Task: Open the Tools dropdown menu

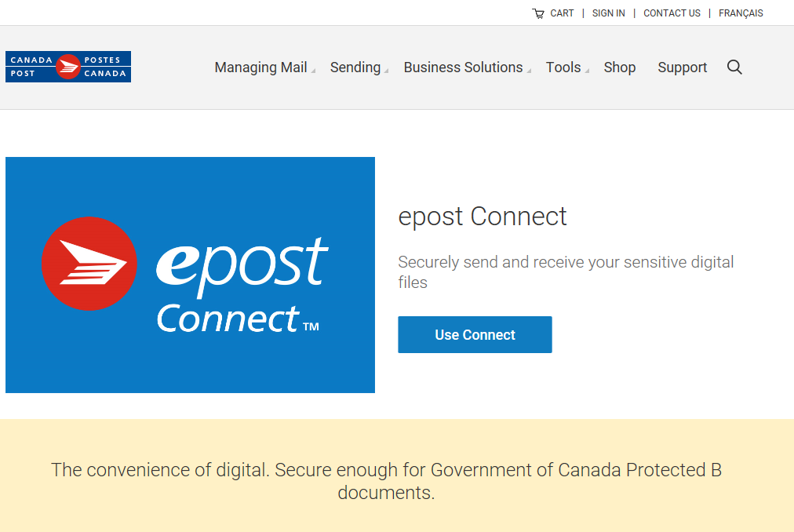Action: [x=563, y=67]
